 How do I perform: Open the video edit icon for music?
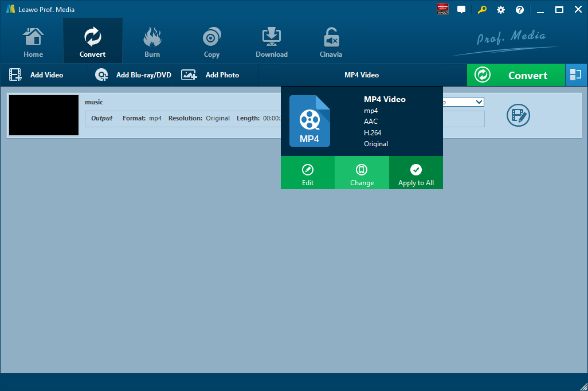518,115
